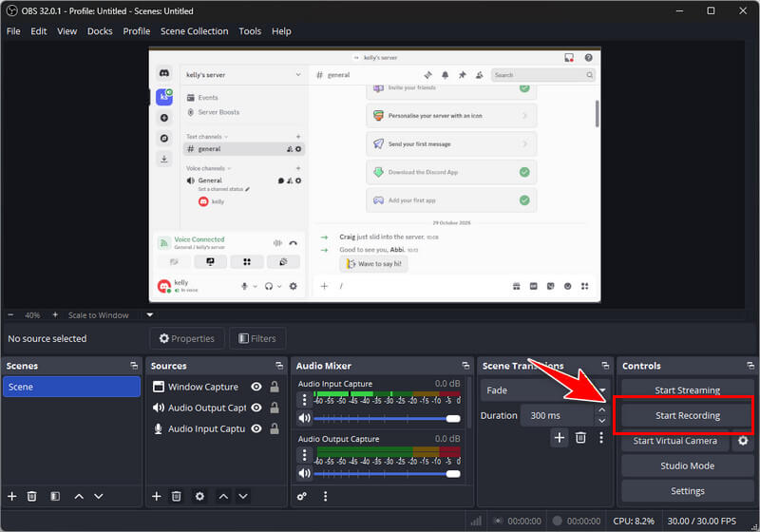Screen dimensions: 760x532
Task: Add a new source with plus icon
Action: click(157, 496)
